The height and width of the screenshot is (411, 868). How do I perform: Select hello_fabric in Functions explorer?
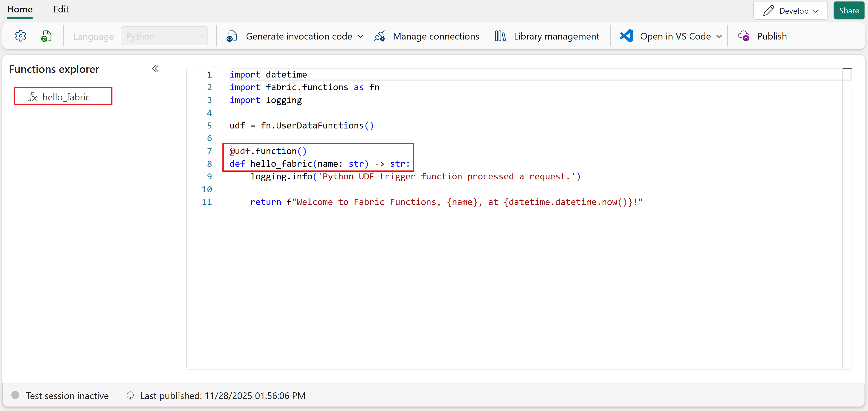66,97
